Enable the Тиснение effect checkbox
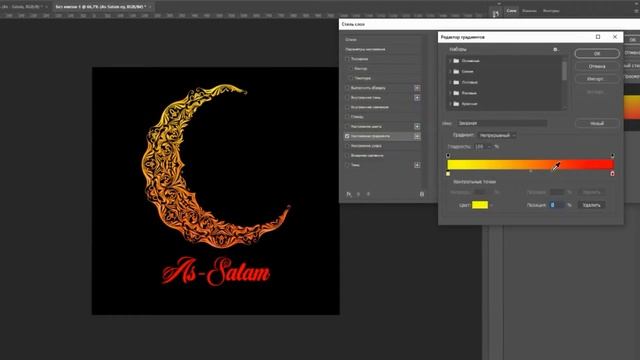 pyautogui.click(x=347, y=59)
